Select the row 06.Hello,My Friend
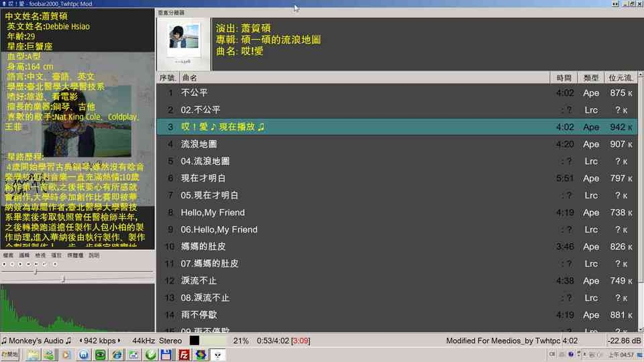 [x=396, y=229]
